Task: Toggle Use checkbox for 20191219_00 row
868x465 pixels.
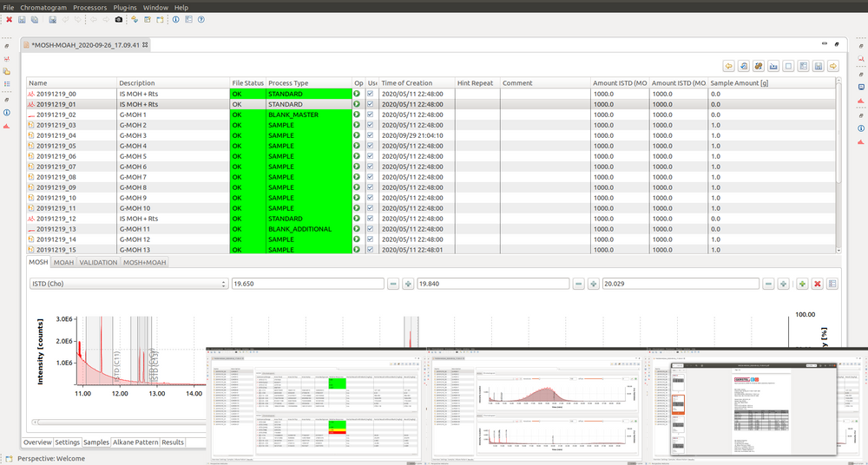Action: pyautogui.click(x=371, y=94)
